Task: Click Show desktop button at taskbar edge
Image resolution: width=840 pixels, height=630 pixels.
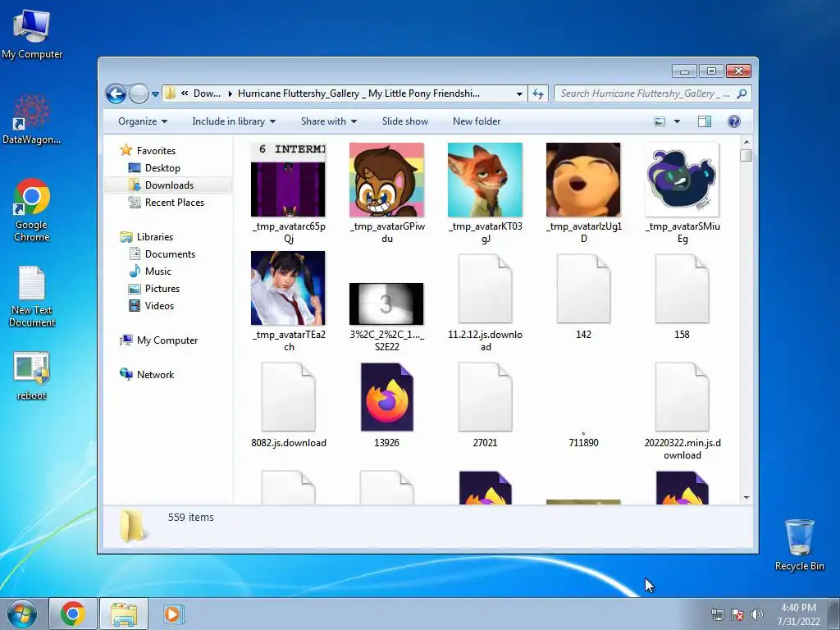Action: [834, 614]
